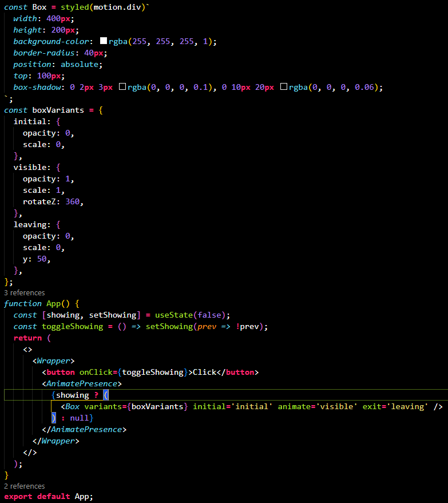Click the 'animate' attribute on Box
The height and width of the screenshot is (503, 448).
tap(294, 406)
